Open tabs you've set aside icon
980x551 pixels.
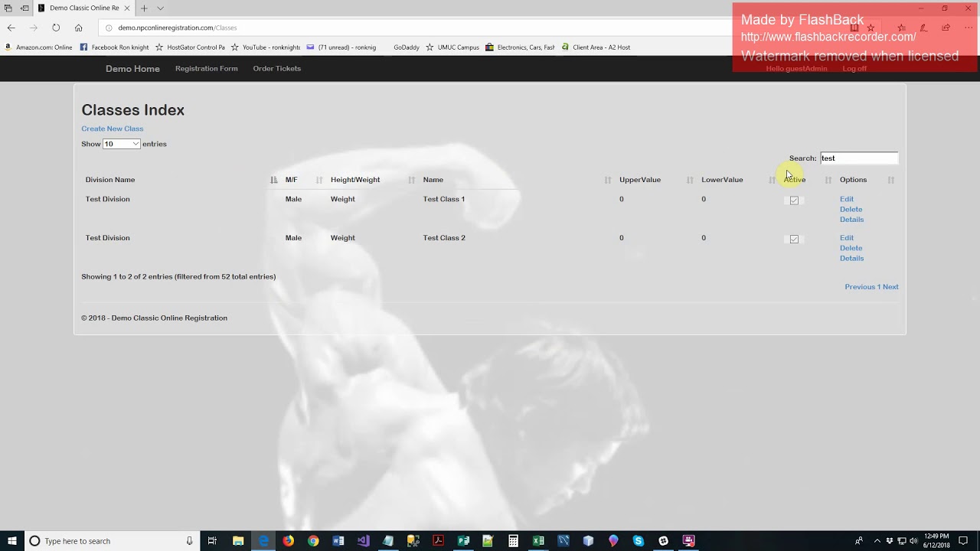[8, 8]
